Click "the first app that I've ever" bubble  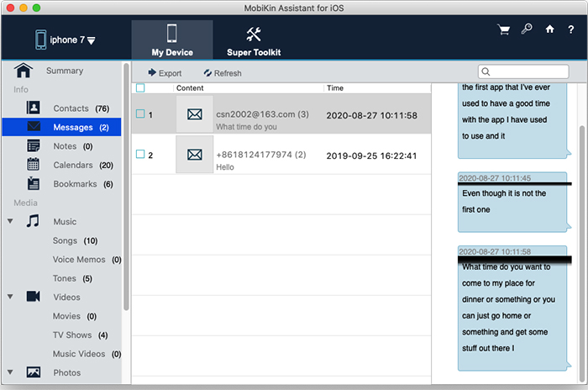click(512, 120)
